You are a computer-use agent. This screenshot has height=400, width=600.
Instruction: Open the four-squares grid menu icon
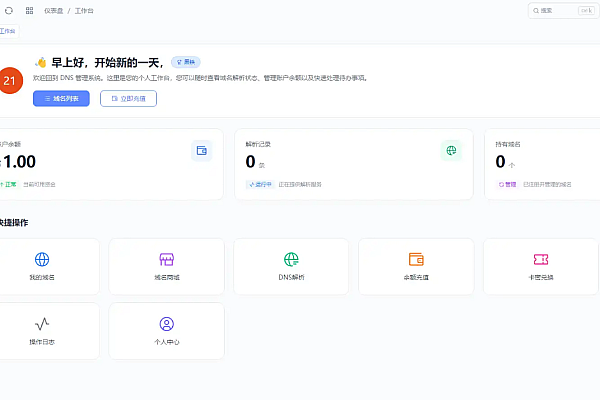[29, 11]
